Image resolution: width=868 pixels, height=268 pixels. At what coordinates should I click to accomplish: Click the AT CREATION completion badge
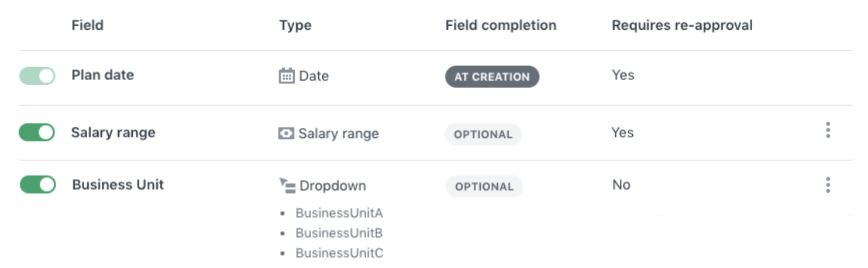pos(492,76)
